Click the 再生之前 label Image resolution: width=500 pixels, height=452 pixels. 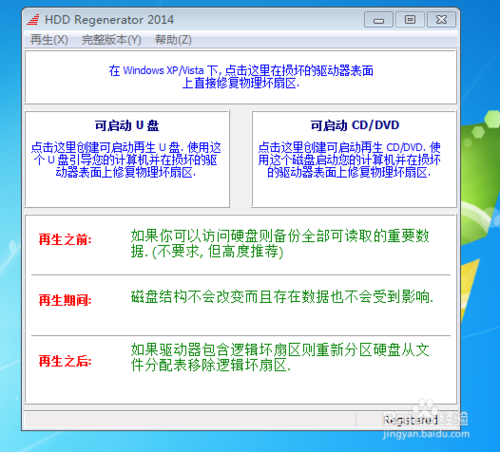pos(65,239)
